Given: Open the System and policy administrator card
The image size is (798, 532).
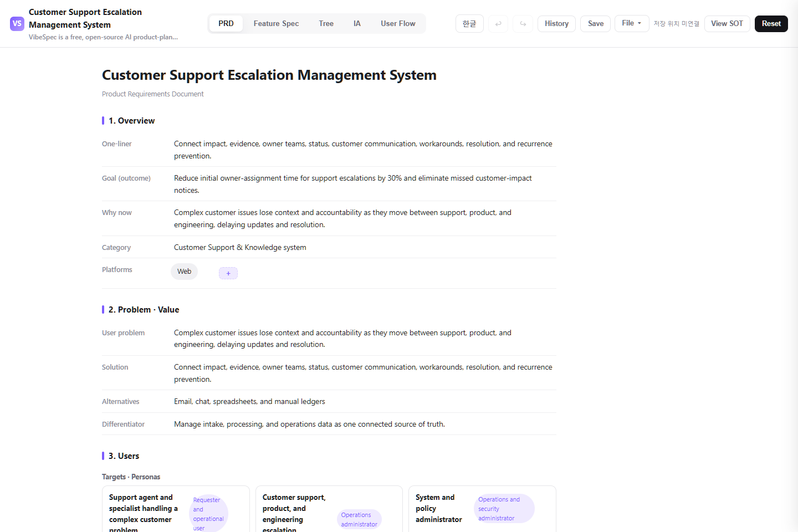Looking at the screenshot, I should pos(482,509).
